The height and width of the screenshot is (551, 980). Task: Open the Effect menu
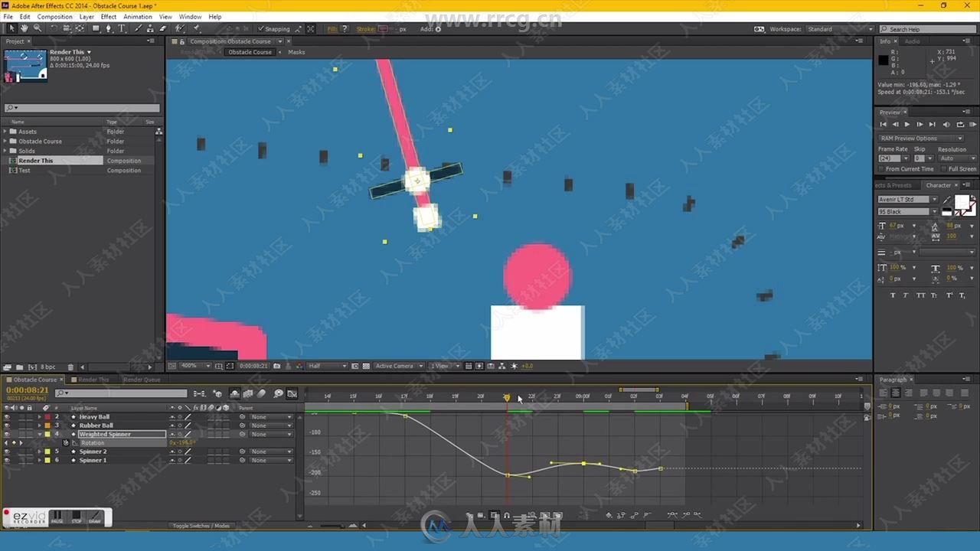[x=109, y=17]
